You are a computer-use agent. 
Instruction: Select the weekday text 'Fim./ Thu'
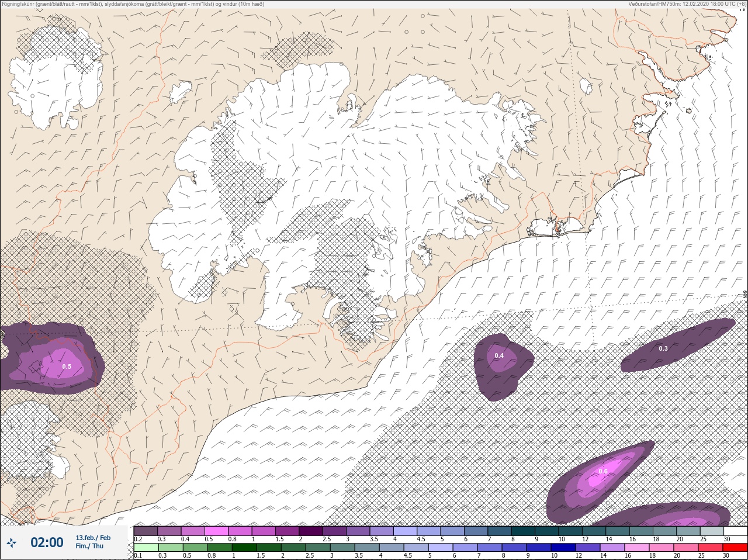pos(89,546)
